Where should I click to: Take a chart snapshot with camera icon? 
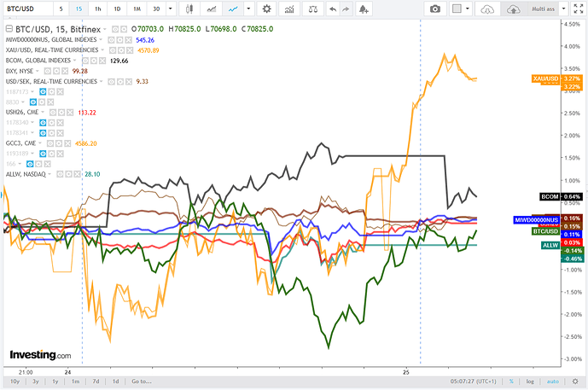click(x=435, y=9)
